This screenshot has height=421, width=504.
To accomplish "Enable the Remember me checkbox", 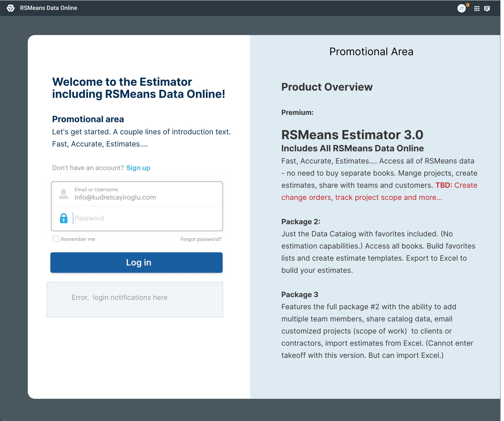I will (x=56, y=239).
